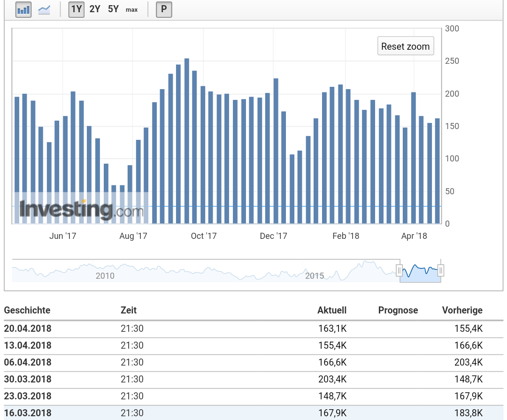Open the "max" timeframe view

[x=131, y=10]
